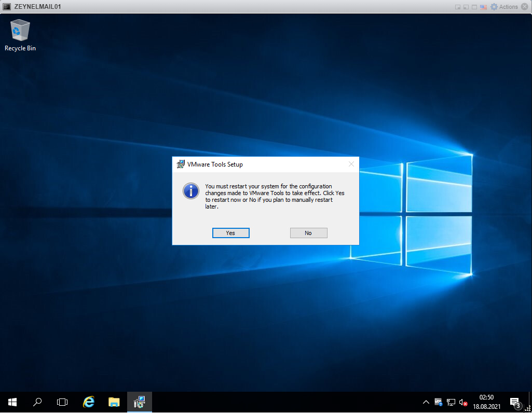Open the Action Center notifications icon
Screen dimensions: 532x413
515,402
